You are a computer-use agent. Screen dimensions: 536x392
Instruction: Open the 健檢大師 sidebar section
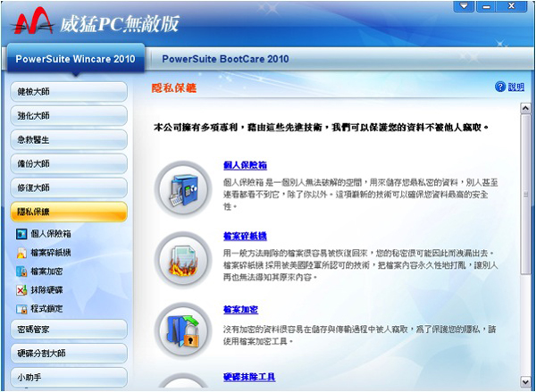pos(69,92)
